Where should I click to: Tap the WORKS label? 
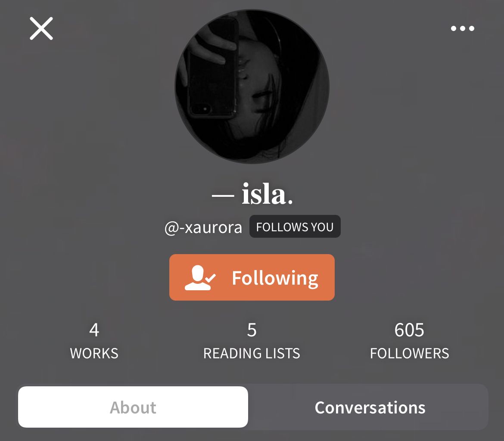94,353
